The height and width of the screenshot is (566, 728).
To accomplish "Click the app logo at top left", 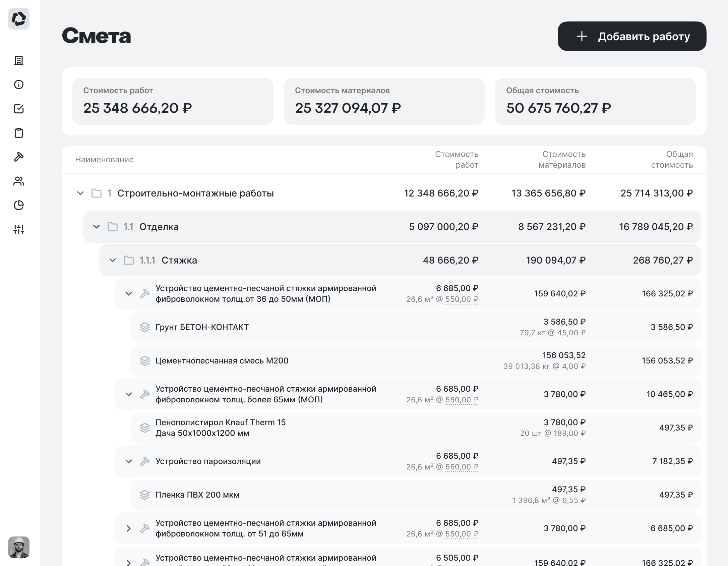I will click(x=19, y=19).
